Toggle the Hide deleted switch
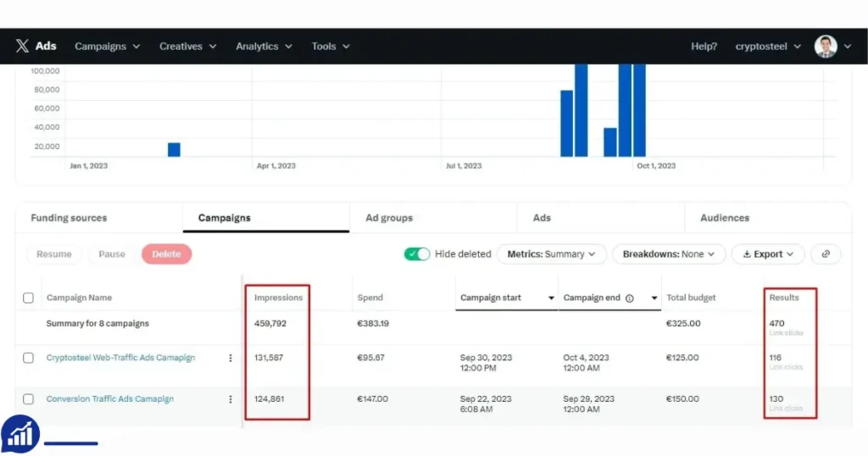This screenshot has height=456, width=868. (x=416, y=254)
